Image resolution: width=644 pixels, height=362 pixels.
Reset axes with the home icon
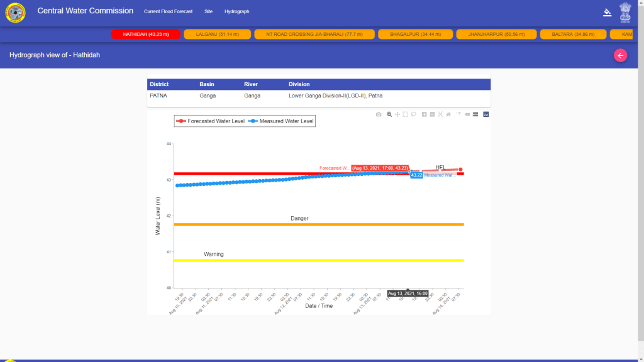448,114
